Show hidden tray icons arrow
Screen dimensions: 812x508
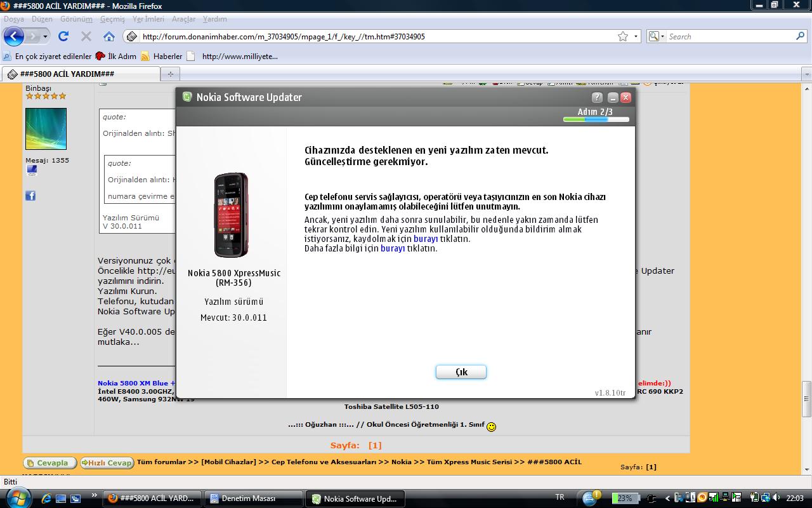point(667,498)
